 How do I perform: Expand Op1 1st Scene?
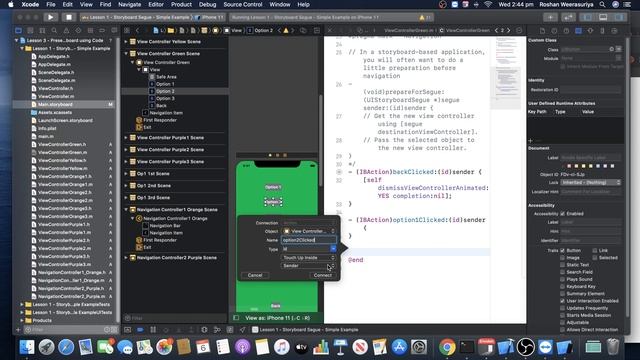coord(126,173)
